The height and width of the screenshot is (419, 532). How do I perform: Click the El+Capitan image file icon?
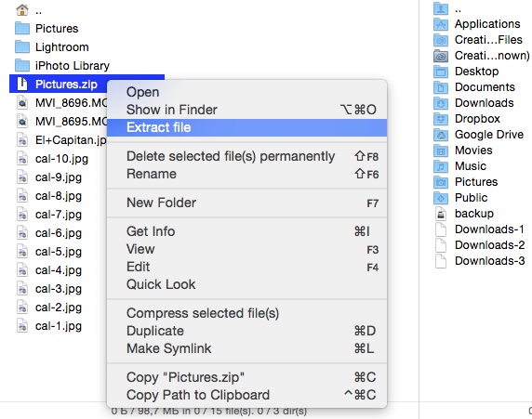[x=22, y=139]
